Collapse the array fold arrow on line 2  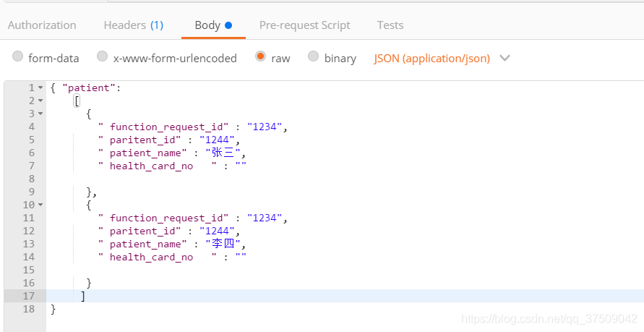click(40, 101)
